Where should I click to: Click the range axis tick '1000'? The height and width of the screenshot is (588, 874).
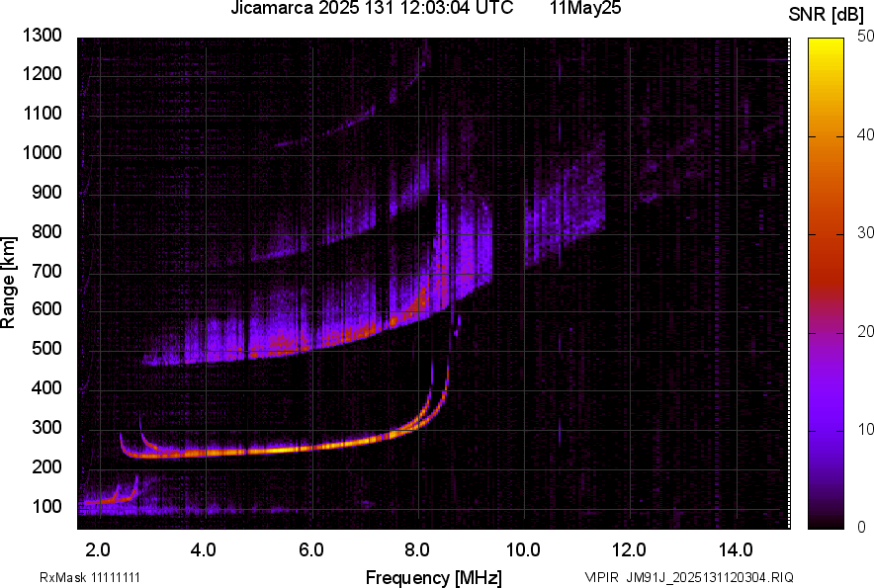click(x=42, y=152)
